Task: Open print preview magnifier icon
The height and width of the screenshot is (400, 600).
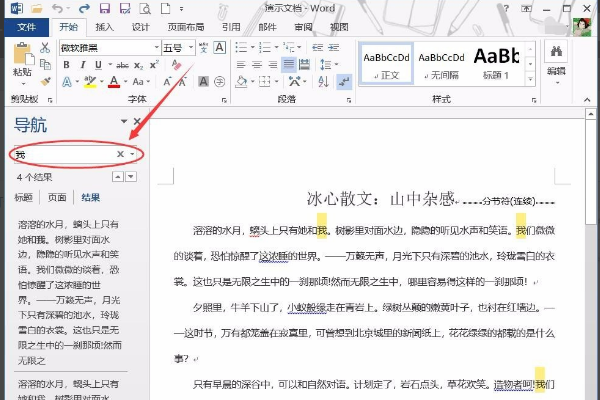Action: point(145,8)
